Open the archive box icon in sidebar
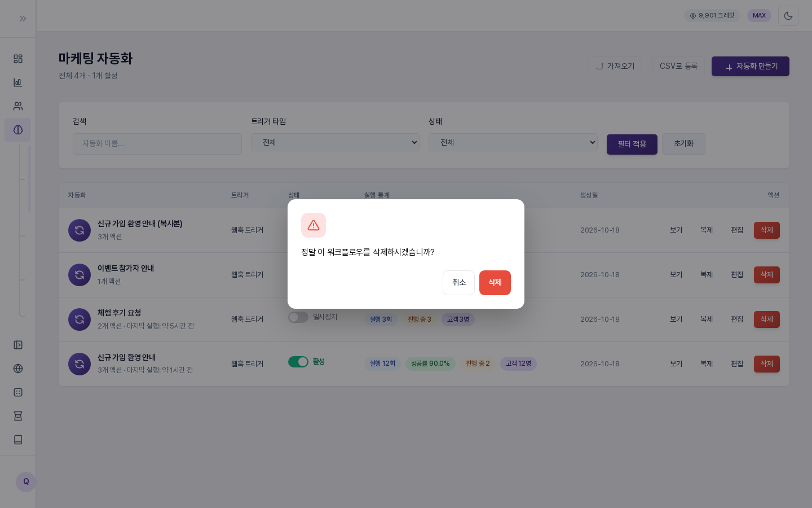 click(18, 416)
